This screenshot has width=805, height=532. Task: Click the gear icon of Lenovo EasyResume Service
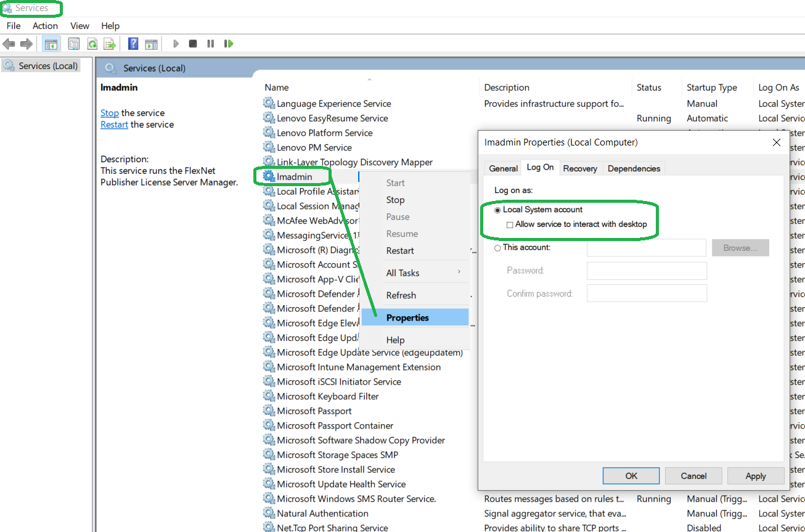269,118
